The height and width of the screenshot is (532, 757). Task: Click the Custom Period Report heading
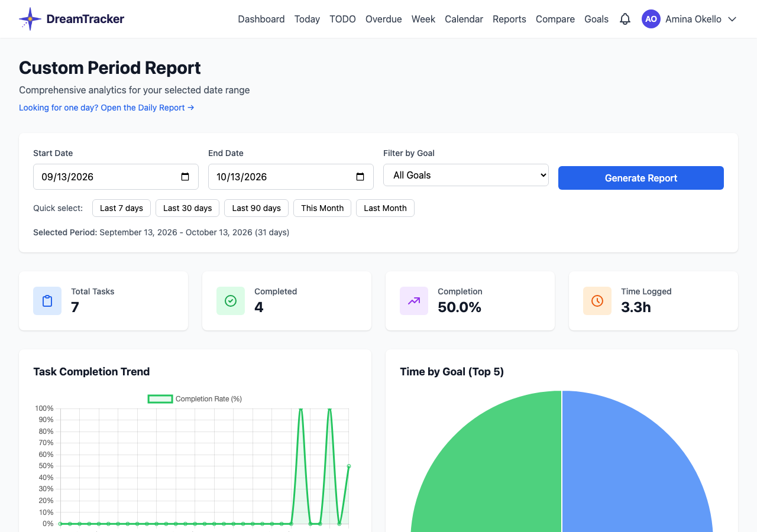110,68
